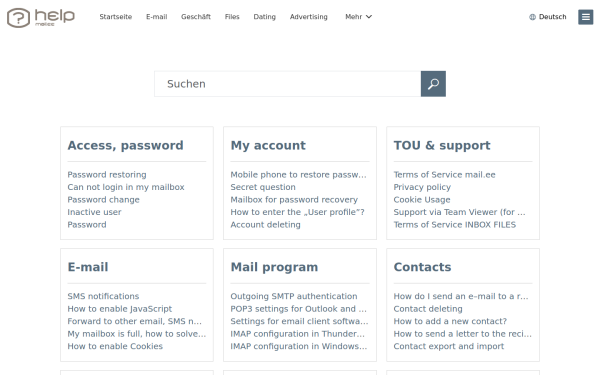The width and height of the screenshot is (600, 375).
Task: Open Outgoing SMTP authentication help
Action: tap(294, 296)
